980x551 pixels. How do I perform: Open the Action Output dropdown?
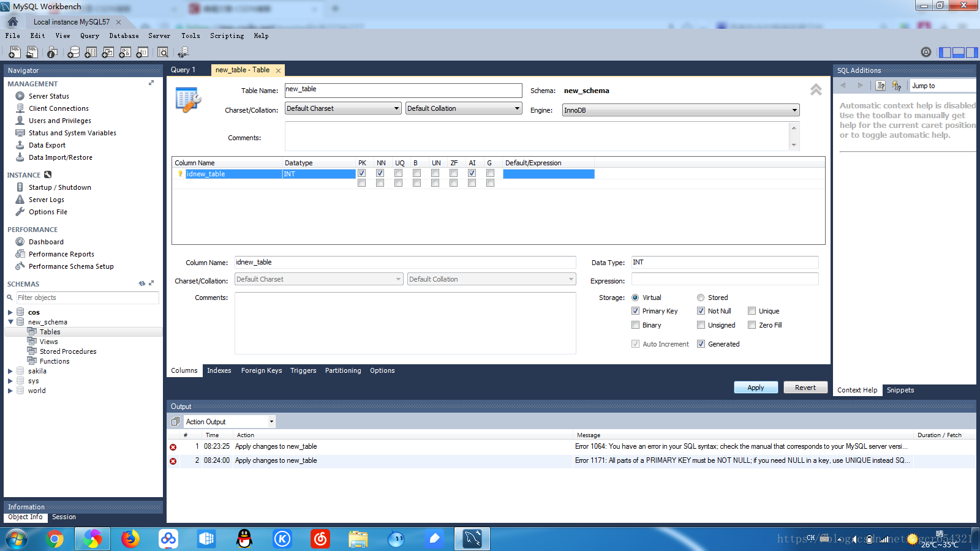pos(230,422)
